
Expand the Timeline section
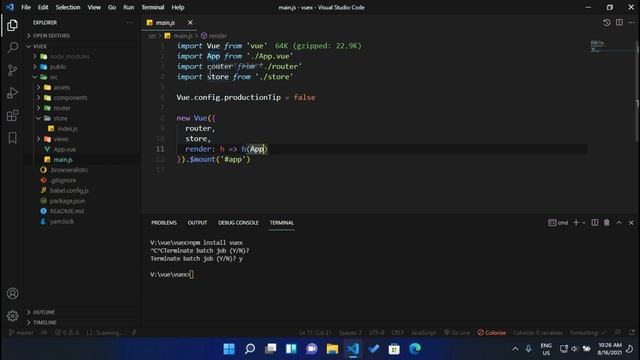point(82,322)
